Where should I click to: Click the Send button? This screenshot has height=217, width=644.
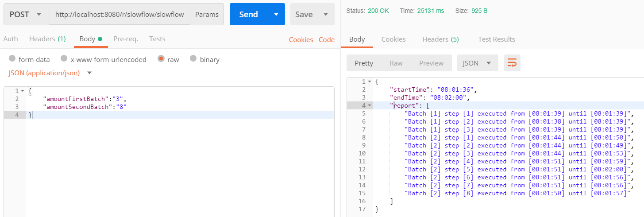click(x=249, y=15)
